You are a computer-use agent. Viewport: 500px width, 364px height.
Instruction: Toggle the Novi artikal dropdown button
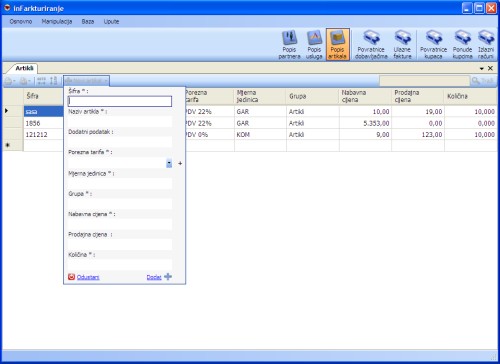86,81
